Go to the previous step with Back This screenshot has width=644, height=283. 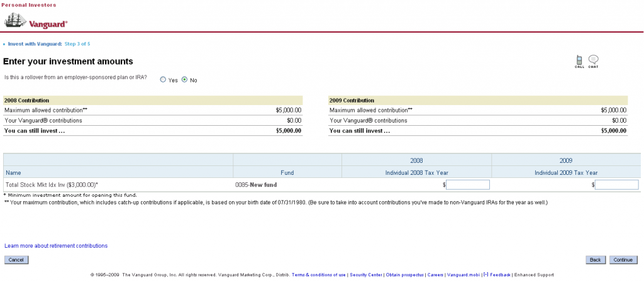tap(596, 260)
